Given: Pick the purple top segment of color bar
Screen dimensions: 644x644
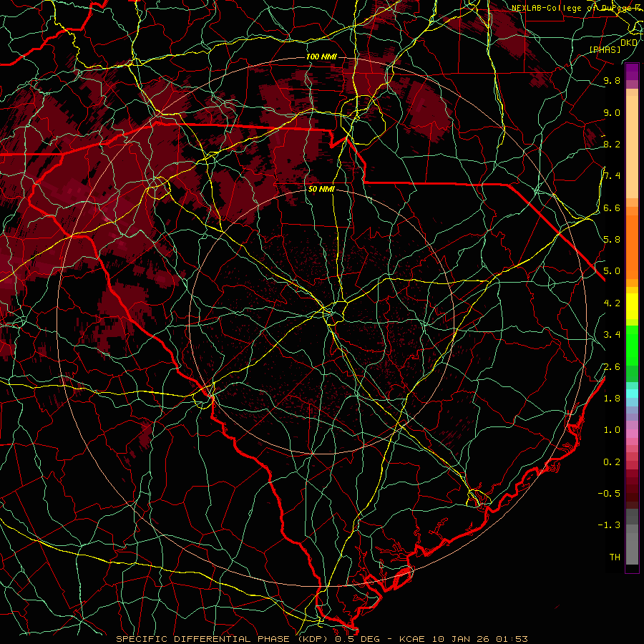Looking at the screenshot, I should coord(632,72).
